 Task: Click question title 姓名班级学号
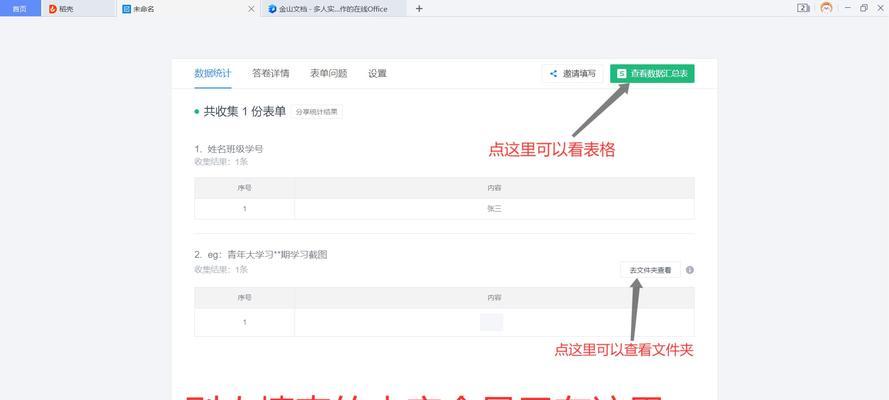pos(235,149)
